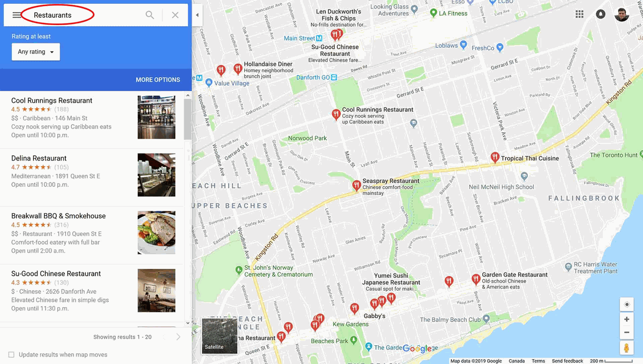Clear the search with X icon
The width and height of the screenshot is (643, 364).
pos(175,15)
